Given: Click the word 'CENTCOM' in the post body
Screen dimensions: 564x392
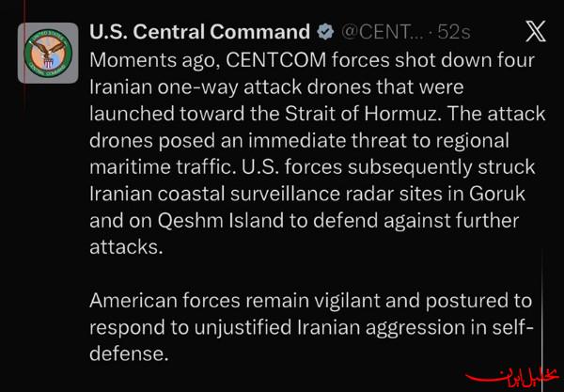Looking at the screenshot, I should pyautogui.click(x=275, y=60).
